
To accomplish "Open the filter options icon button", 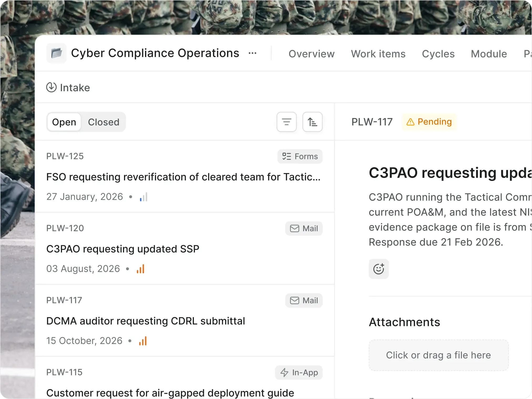I will [286, 122].
